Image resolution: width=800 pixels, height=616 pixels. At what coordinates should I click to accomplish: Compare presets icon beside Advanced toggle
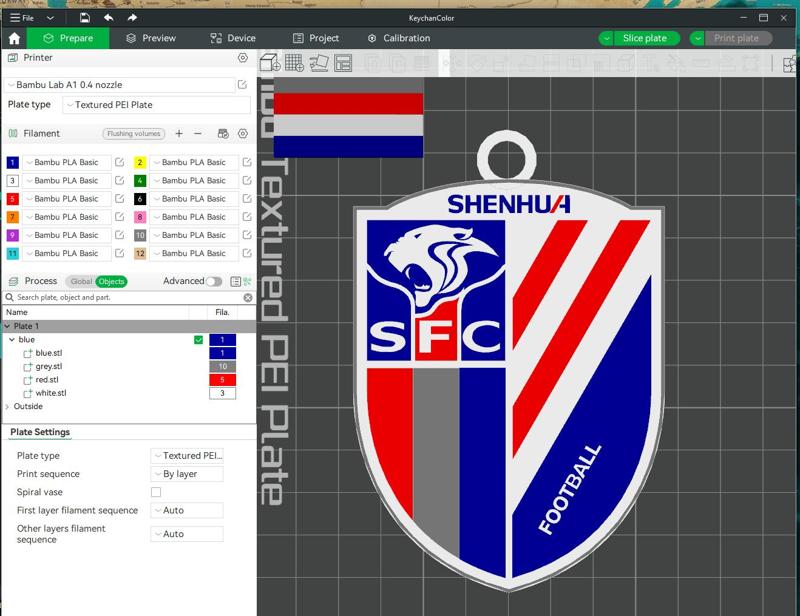pos(248,281)
